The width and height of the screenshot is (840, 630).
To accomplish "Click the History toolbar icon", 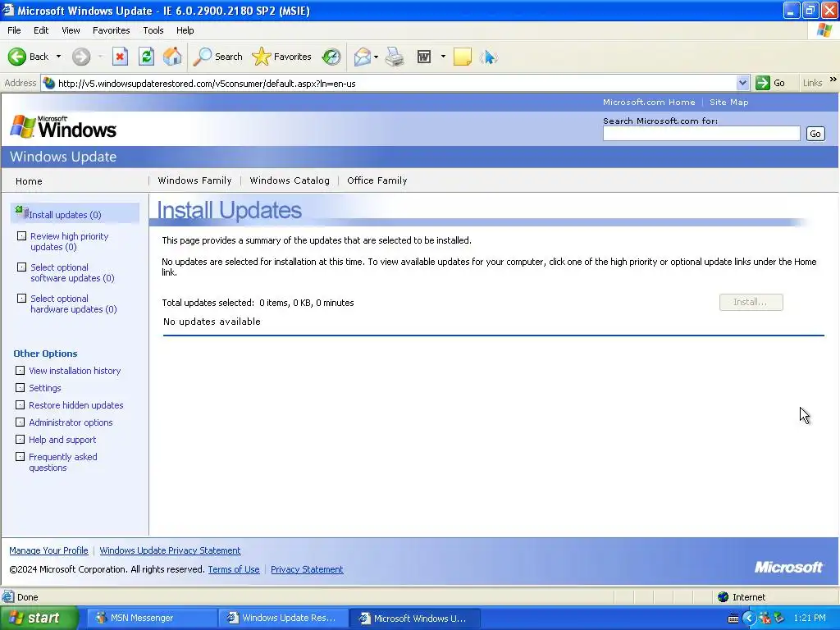I will (331, 57).
